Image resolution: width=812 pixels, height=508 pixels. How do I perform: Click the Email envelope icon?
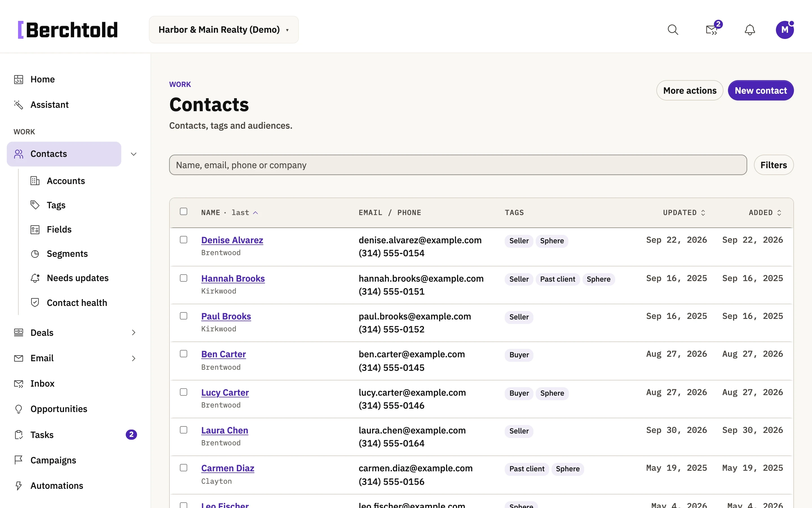point(19,358)
